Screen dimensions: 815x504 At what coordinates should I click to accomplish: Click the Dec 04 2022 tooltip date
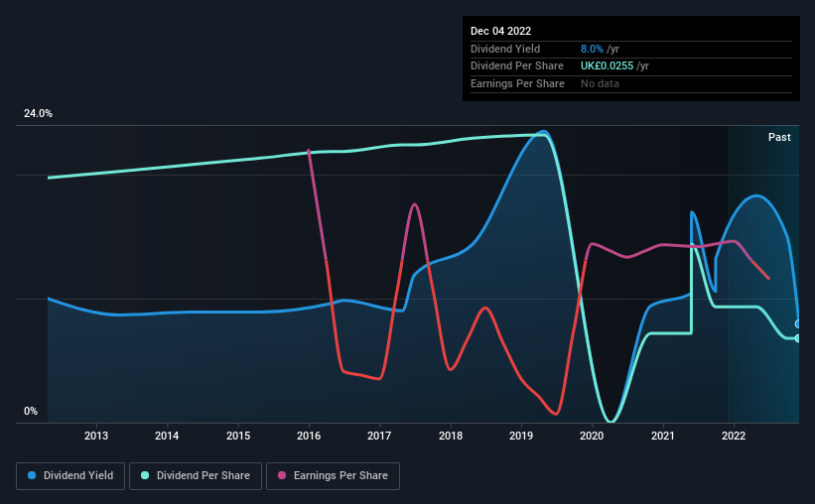click(500, 31)
